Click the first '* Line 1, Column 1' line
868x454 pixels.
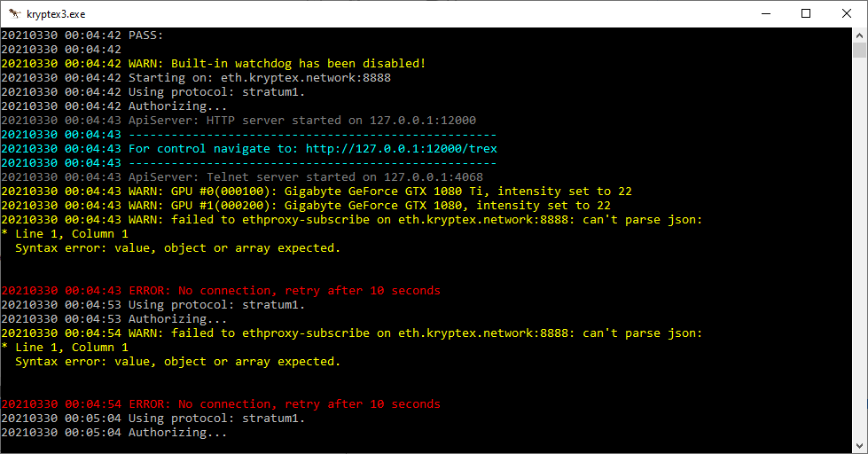[65, 233]
